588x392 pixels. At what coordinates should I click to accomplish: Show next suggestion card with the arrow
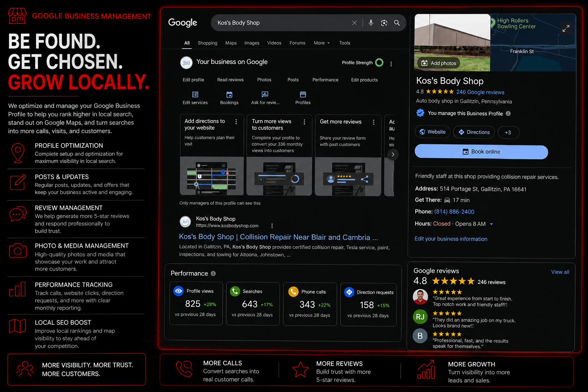(393, 154)
